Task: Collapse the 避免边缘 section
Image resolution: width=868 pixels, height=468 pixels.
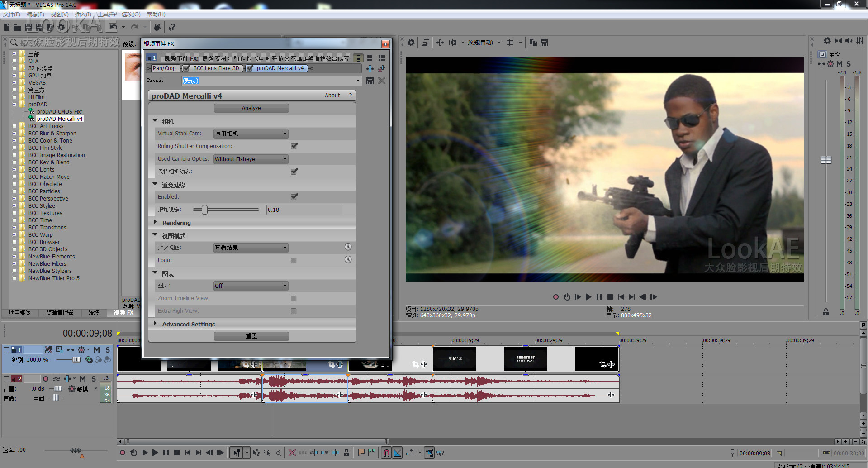Action: click(x=155, y=185)
